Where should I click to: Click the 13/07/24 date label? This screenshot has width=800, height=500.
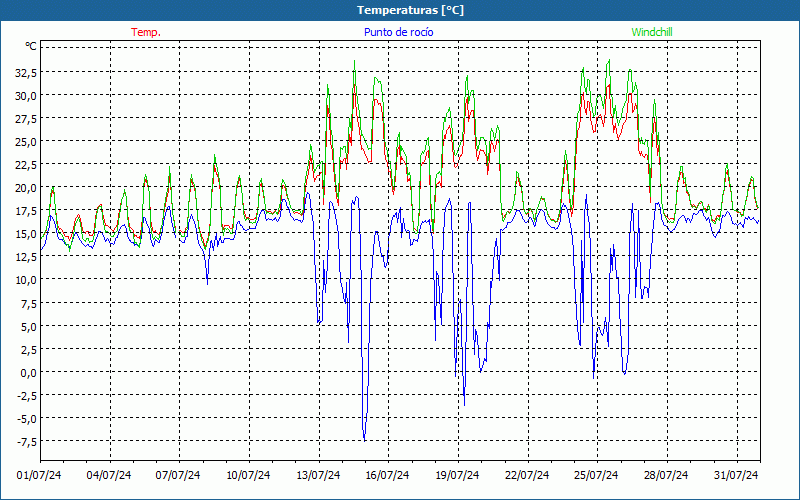(x=318, y=475)
